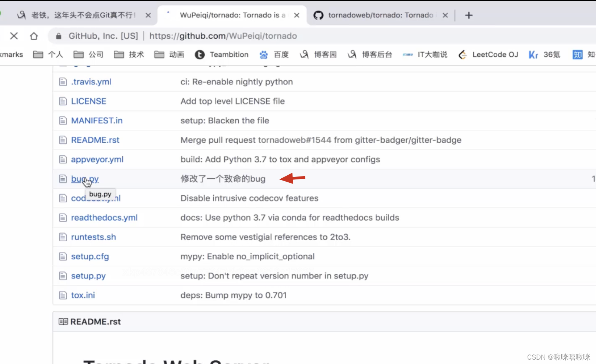Image resolution: width=596 pixels, height=364 pixels.
Task: Open commit 'mypy: Enable no_implicit_optional'
Action: 248,256
